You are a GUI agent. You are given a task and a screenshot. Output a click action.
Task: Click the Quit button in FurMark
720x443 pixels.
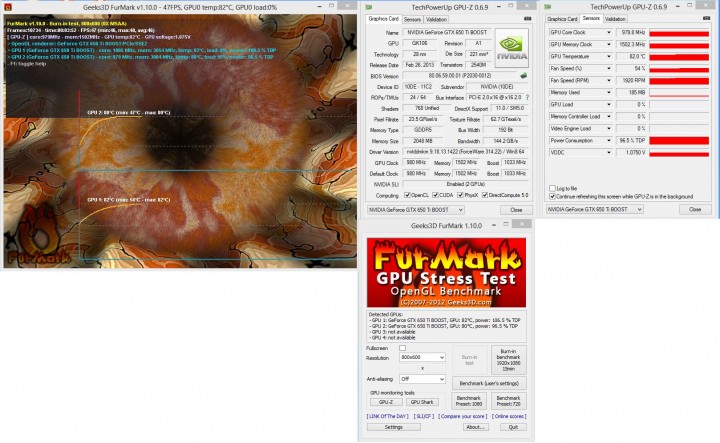coord(513,427)
